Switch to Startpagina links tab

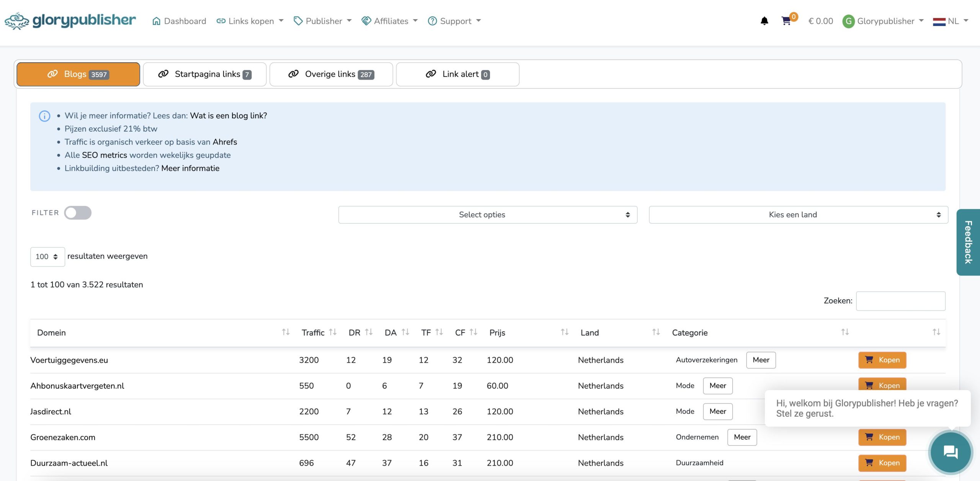pyautogui.click(x=204, y=74)
